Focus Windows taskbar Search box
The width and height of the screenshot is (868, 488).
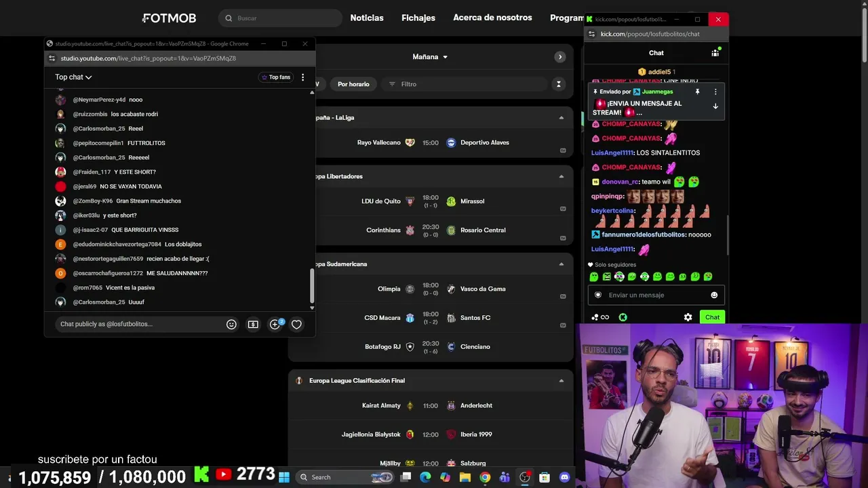tap(344, 477)
